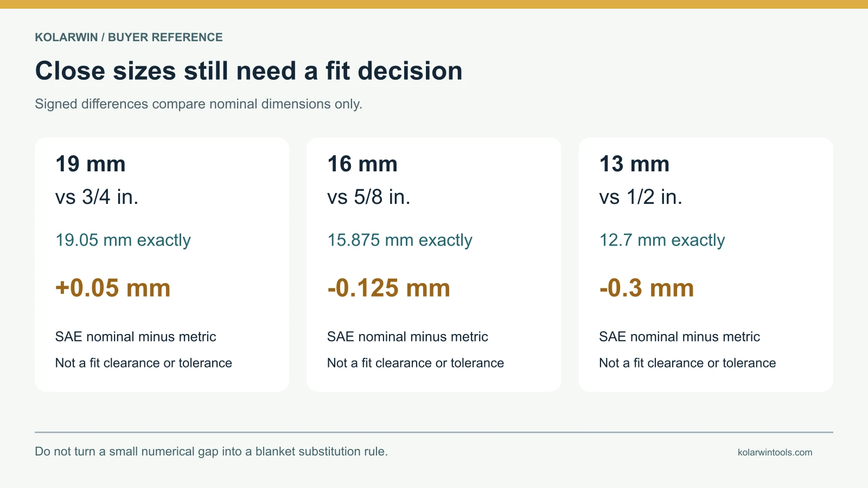
Task: Click 'SAE nominal minus metric' in 13 mm card
Action: 679,337
